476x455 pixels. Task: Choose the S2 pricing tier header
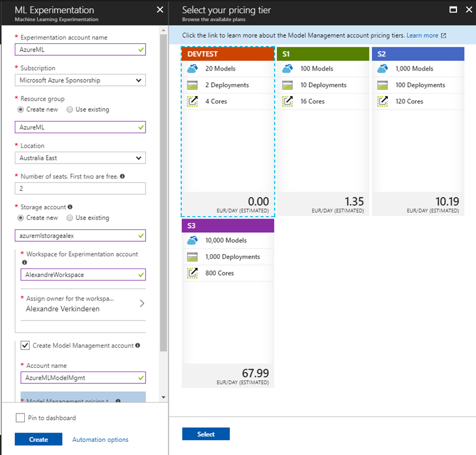pyautogui.click(x=418, y=54)
